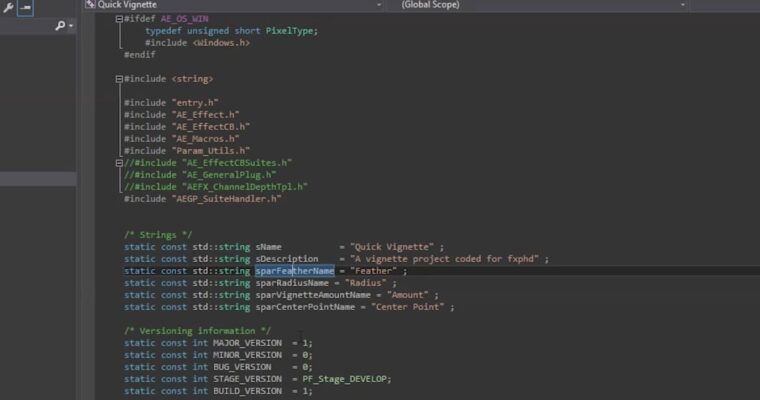The width and height of the screenshot is (760, 400).
Task: Click the STAGE_VERSION constant
Action: [x=248, y=379]
